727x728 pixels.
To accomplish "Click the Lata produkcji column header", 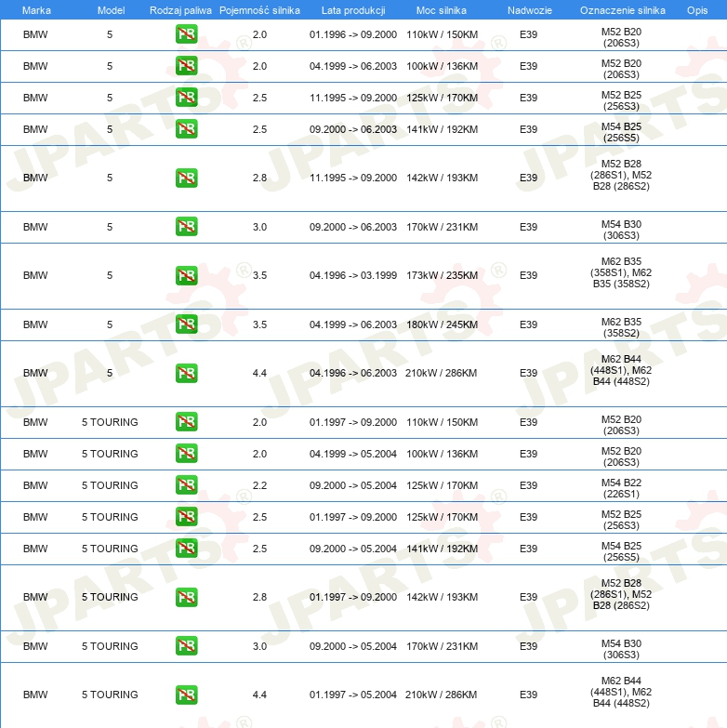I will (352, 9).
